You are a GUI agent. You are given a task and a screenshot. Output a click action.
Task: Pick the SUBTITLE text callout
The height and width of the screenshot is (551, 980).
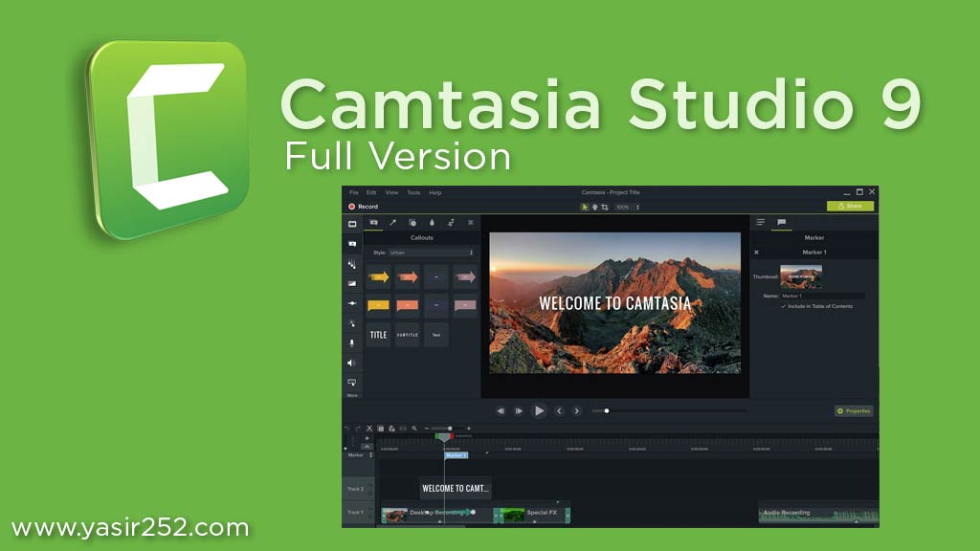click(x=408, y=335)
